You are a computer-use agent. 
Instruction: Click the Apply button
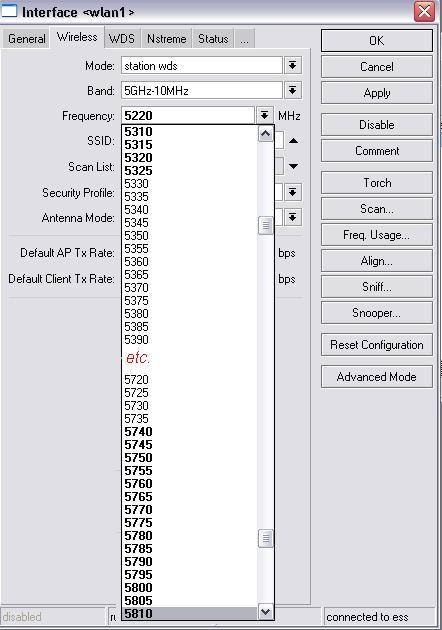[x=377, y=93]
